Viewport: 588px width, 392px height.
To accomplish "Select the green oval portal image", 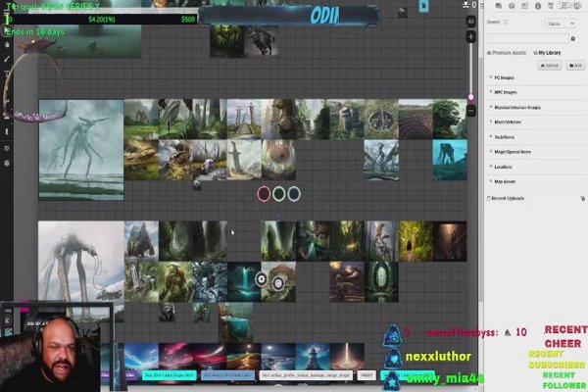I will (x=381, y=281).
